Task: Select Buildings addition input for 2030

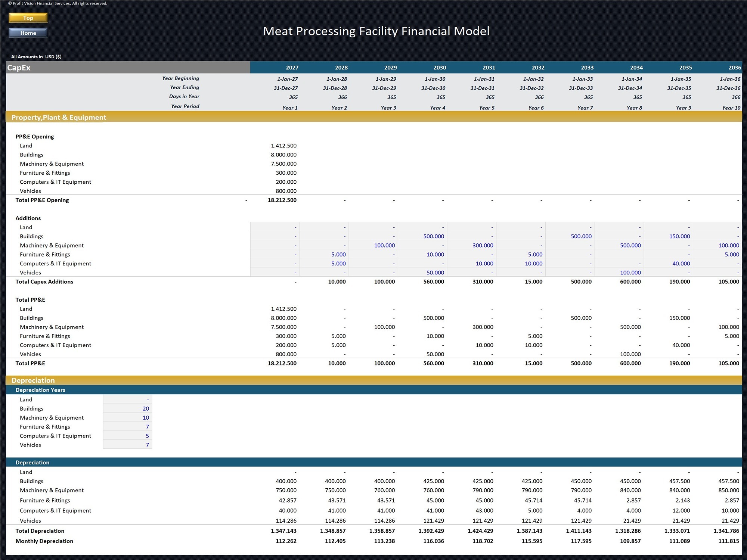Action: tap(422, 236)
